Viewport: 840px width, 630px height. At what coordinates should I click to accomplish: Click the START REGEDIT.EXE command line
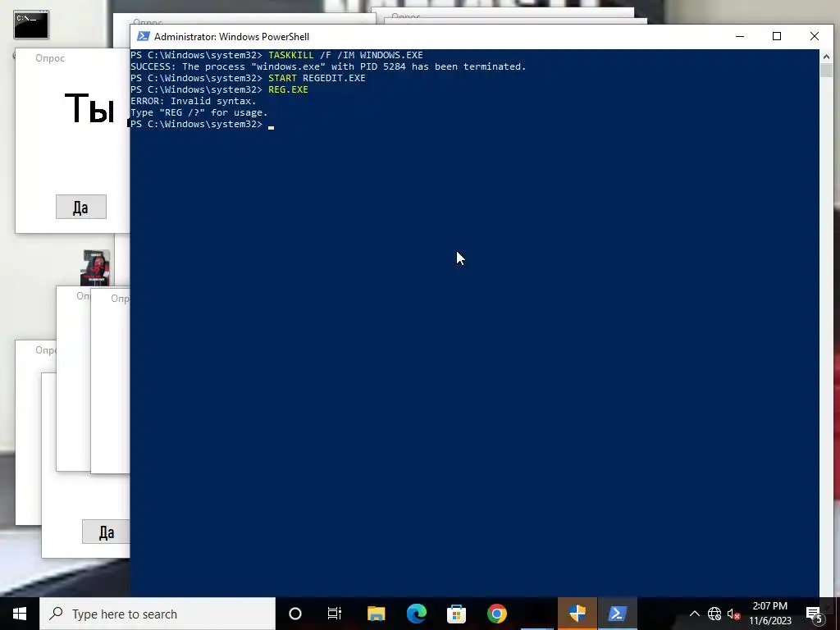point(248,78)
